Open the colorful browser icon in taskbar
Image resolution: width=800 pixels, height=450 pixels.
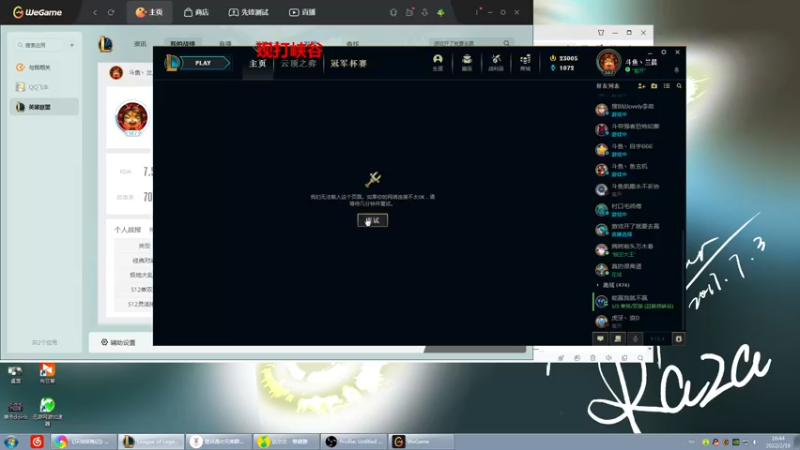coord(61,441)
